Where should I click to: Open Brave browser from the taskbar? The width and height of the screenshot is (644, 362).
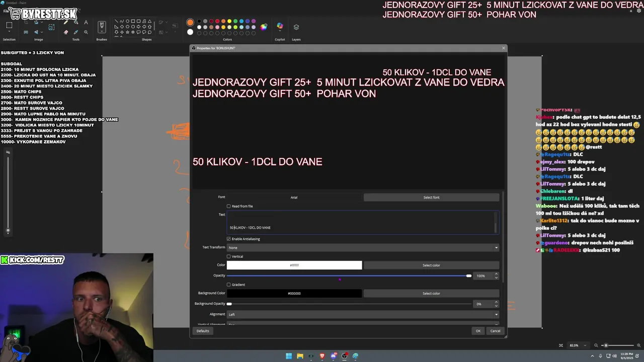coord(323,356)
